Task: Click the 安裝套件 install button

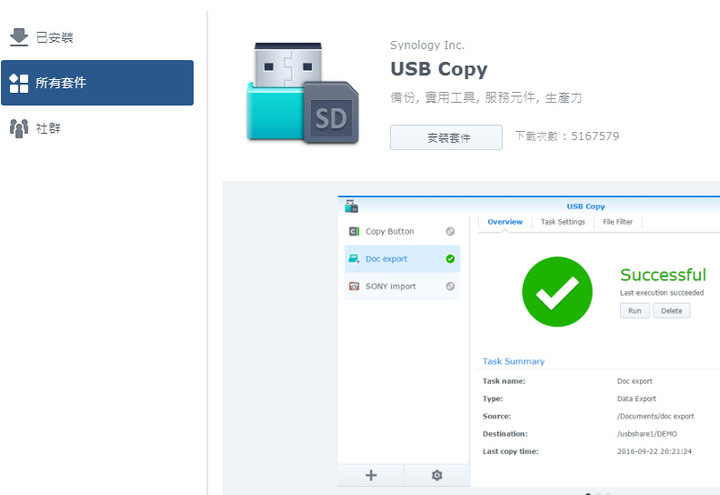Action: [446, 137]
